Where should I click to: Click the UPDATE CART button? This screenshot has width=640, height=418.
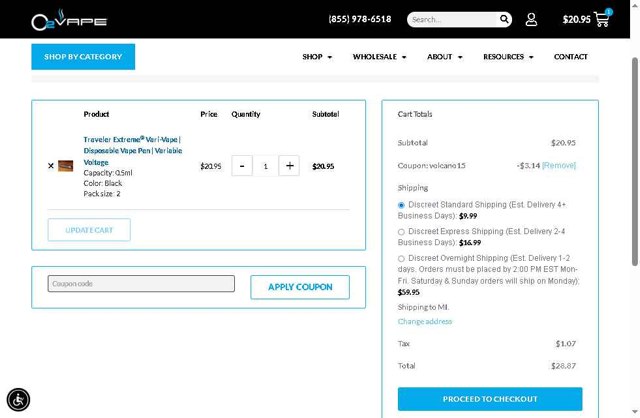(89, 230)
